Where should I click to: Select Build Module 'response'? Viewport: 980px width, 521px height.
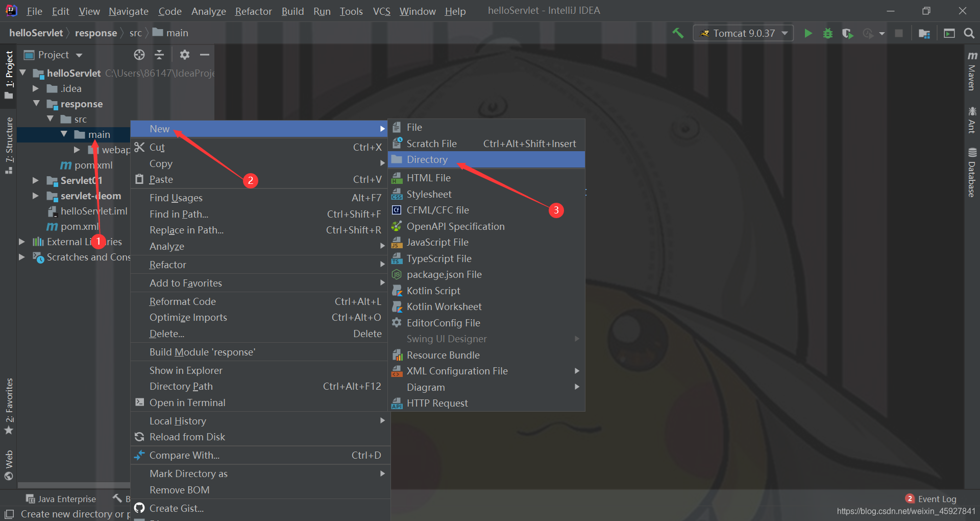coord(259,352)
